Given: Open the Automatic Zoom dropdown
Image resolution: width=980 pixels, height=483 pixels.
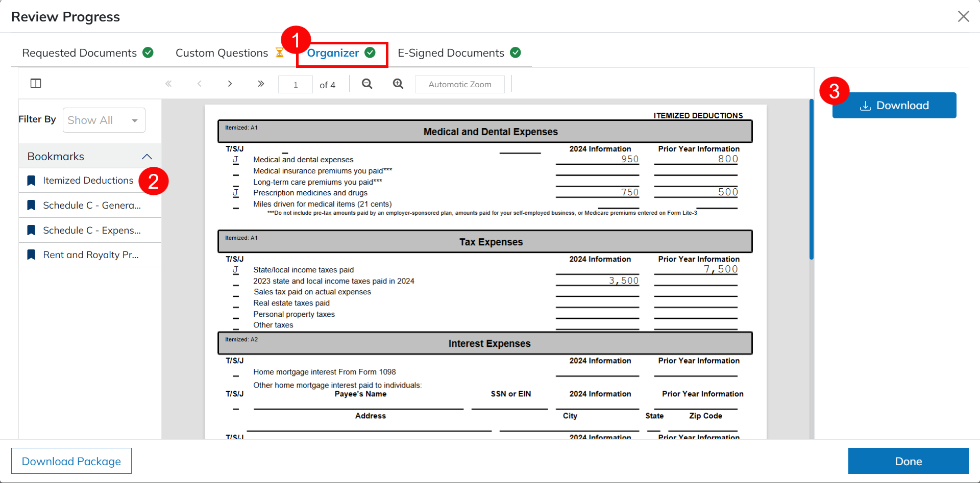Looking at the screenshot, I should (459, 85).
